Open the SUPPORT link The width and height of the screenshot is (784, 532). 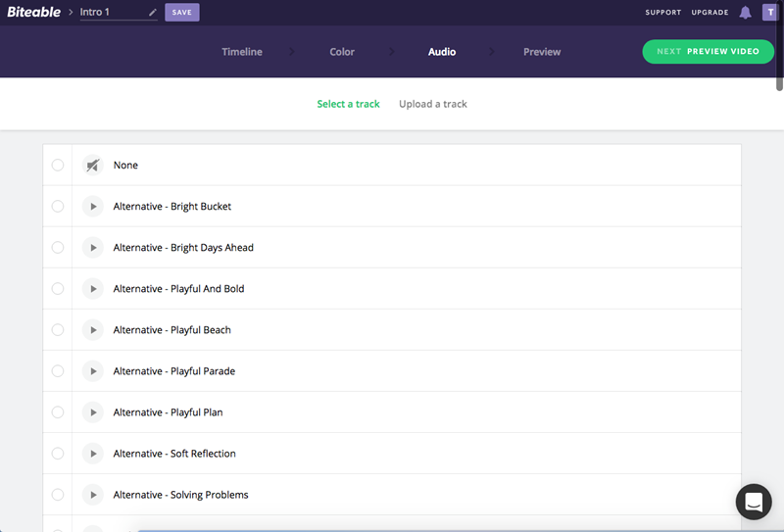point(663,13)
